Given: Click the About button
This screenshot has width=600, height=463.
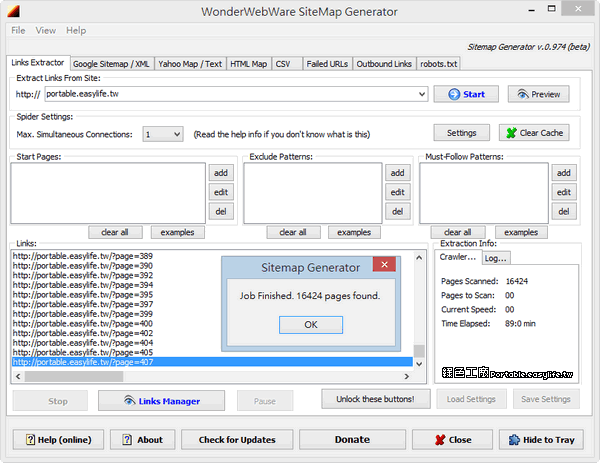Looking at the screenshot, I should [x=142, y=440].
